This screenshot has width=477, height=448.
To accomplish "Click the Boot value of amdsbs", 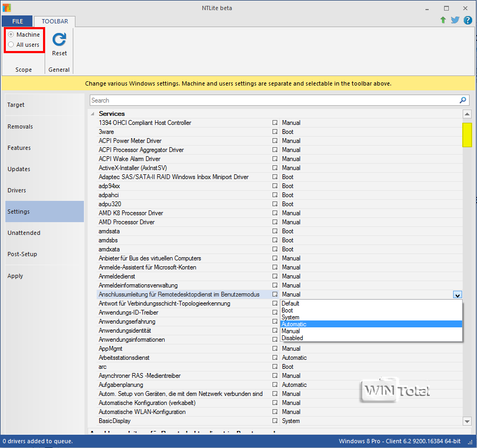I will (x=287, y=240).
